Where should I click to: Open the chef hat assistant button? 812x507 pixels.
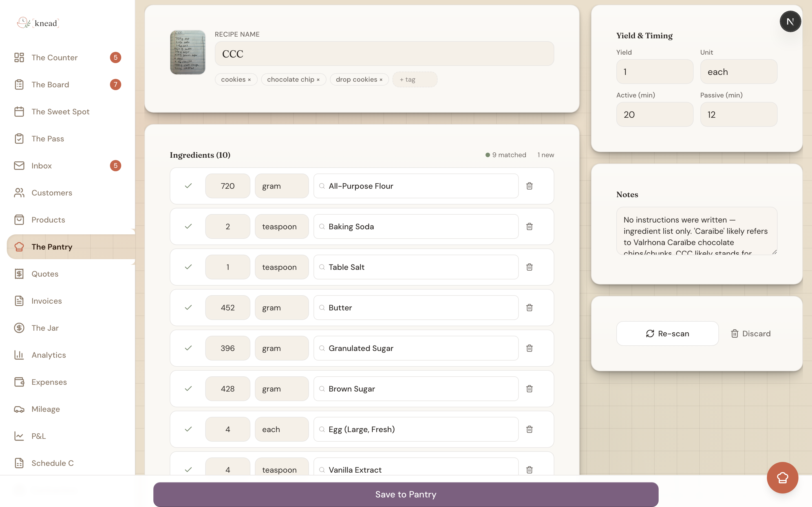click(782, 477)
